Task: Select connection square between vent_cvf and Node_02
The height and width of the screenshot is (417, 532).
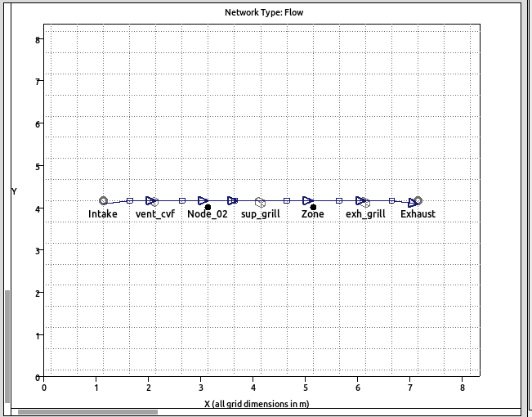Action: point(182,200)
